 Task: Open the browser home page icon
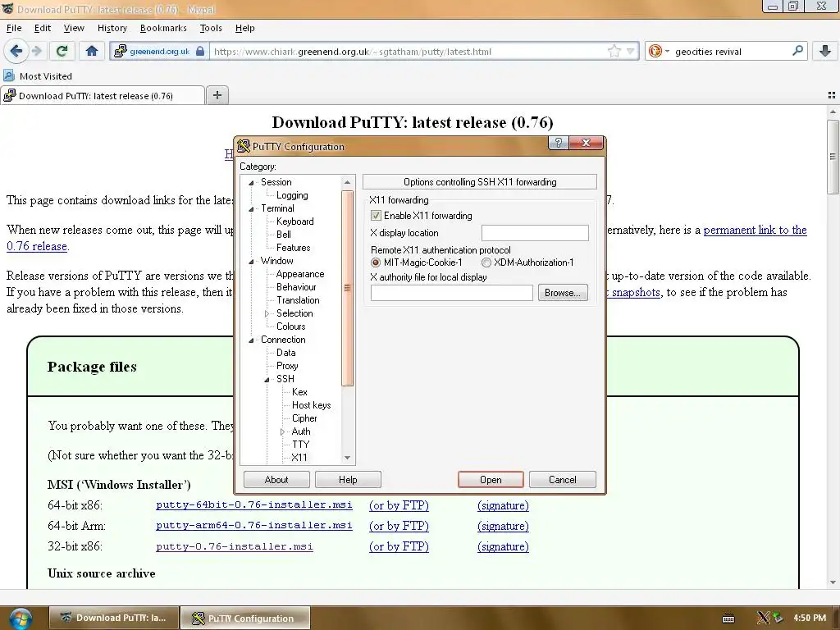tap(92, 51)
